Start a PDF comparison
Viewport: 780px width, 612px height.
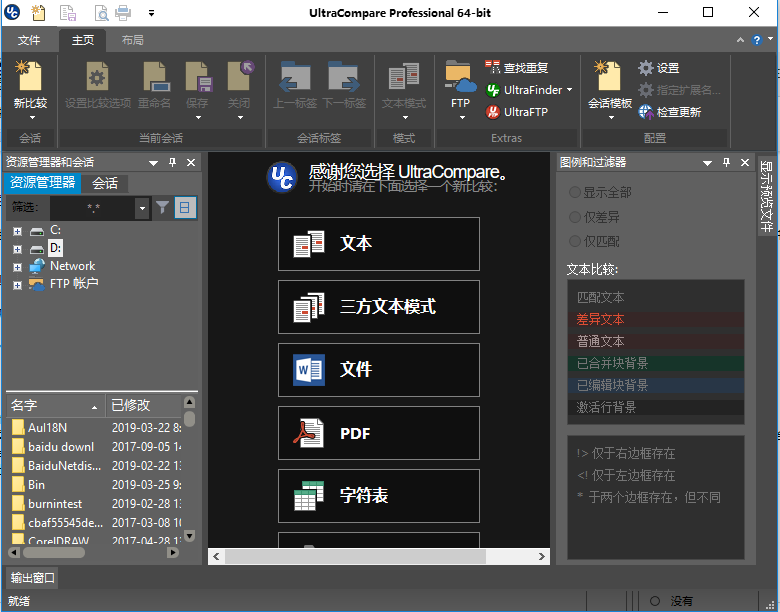tap(379, 433)
